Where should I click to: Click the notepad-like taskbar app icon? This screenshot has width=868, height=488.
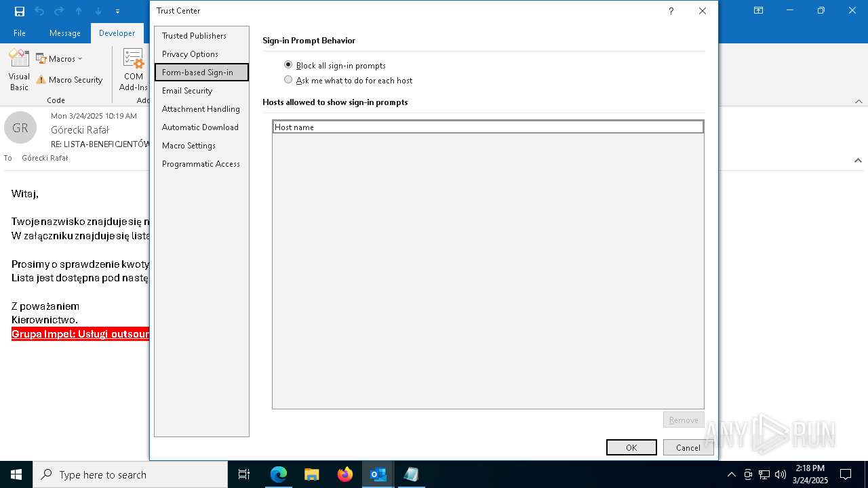pos(411,474)
